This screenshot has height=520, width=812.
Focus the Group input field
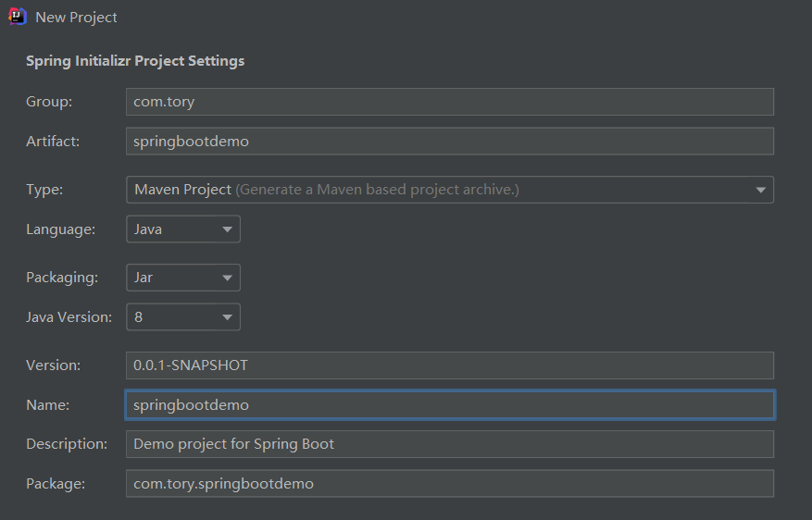click(449, 102)
